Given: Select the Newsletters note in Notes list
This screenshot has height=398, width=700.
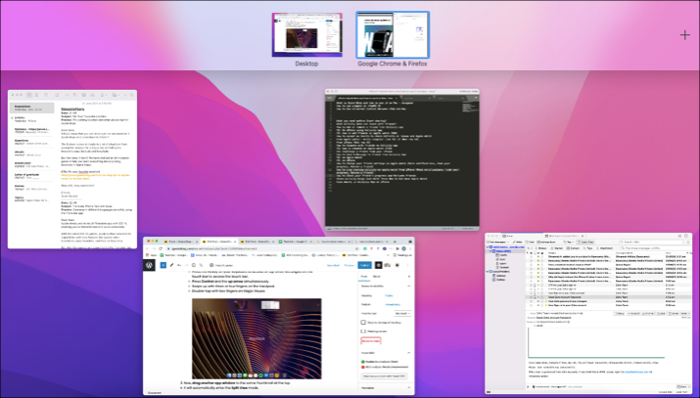Looking at the screenshot, I should coord(32,108).
